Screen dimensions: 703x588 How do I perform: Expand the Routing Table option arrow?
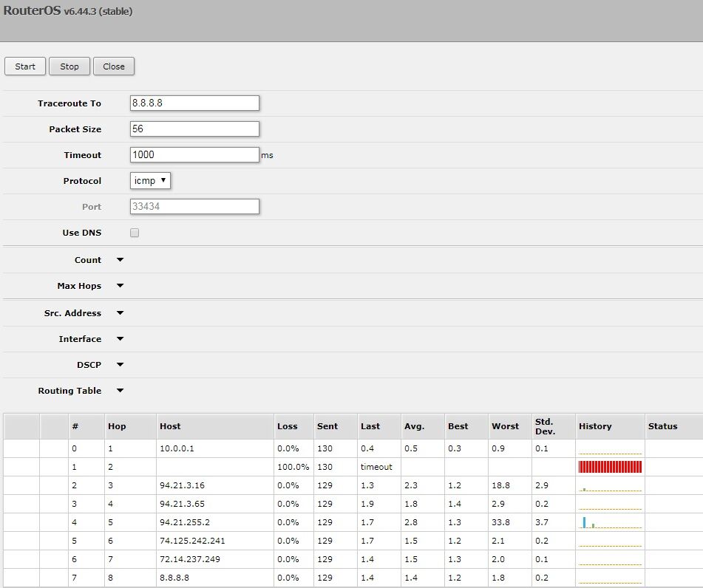pos(120,391)
